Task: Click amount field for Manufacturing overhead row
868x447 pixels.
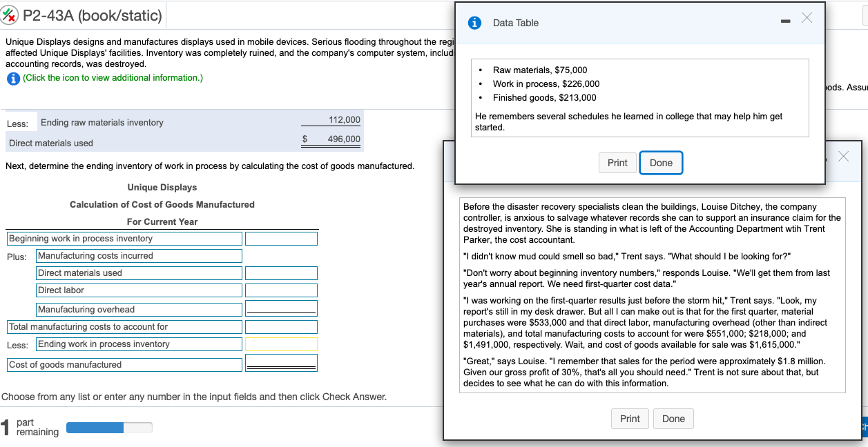Action: point(281,308)
